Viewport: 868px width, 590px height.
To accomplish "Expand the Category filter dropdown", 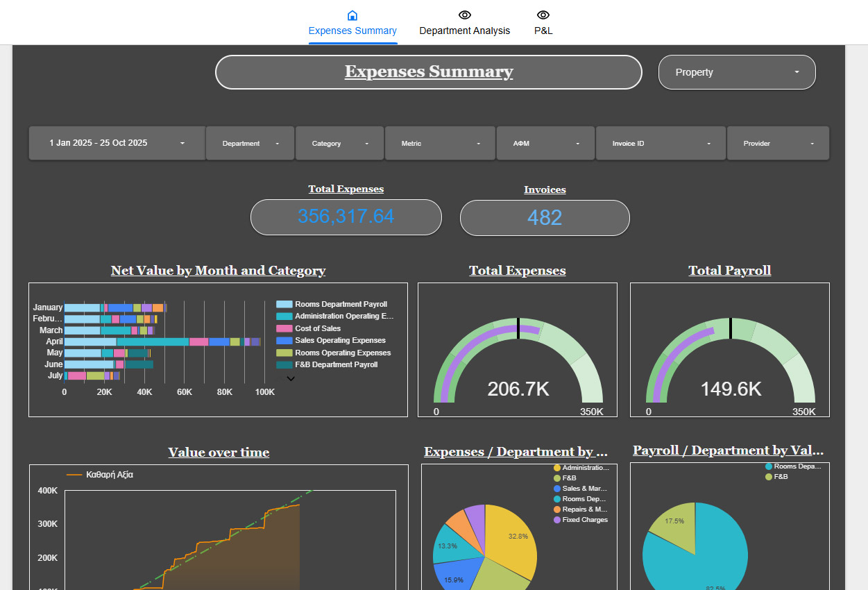I will pos(339,144).
